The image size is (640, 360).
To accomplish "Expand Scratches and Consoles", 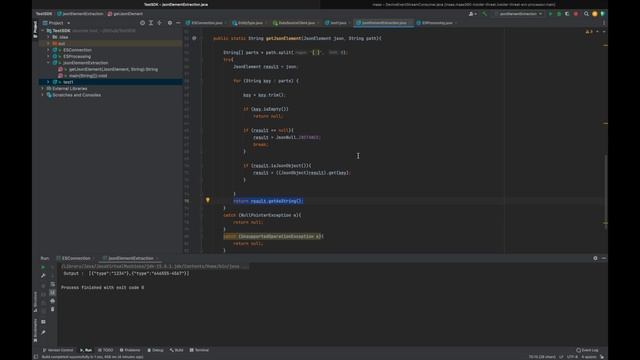I will [42, 95].
